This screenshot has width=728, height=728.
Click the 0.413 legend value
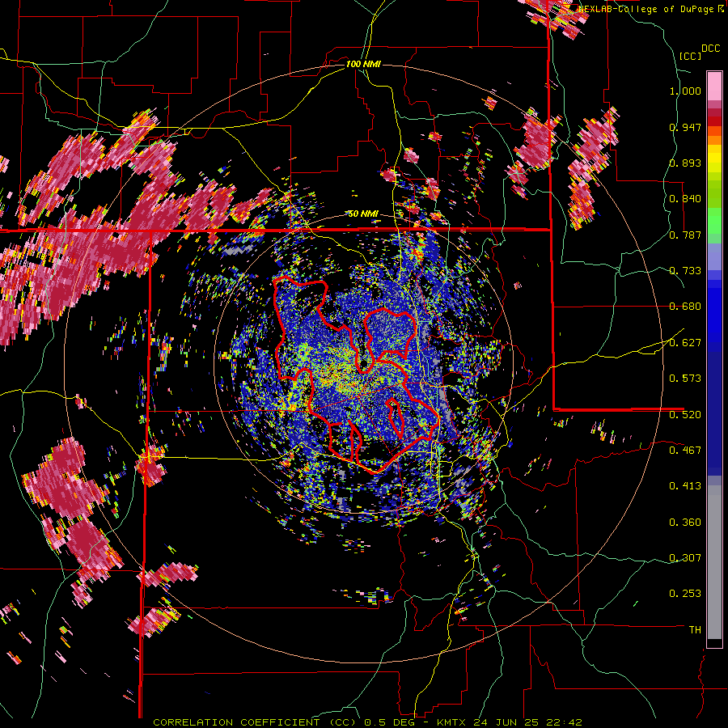[685, 486]
